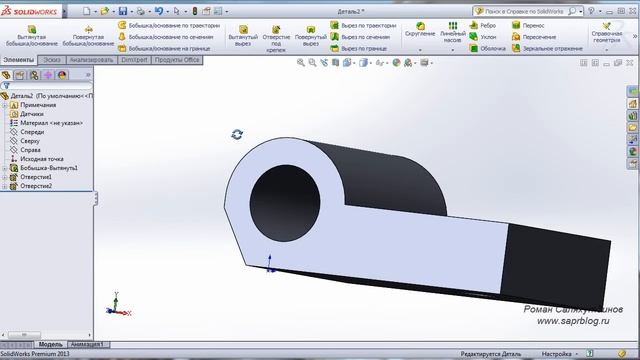This screenshot has height=360, width=640.
Task: Switch to the DimXpert tab
Action: pos(134,60)
